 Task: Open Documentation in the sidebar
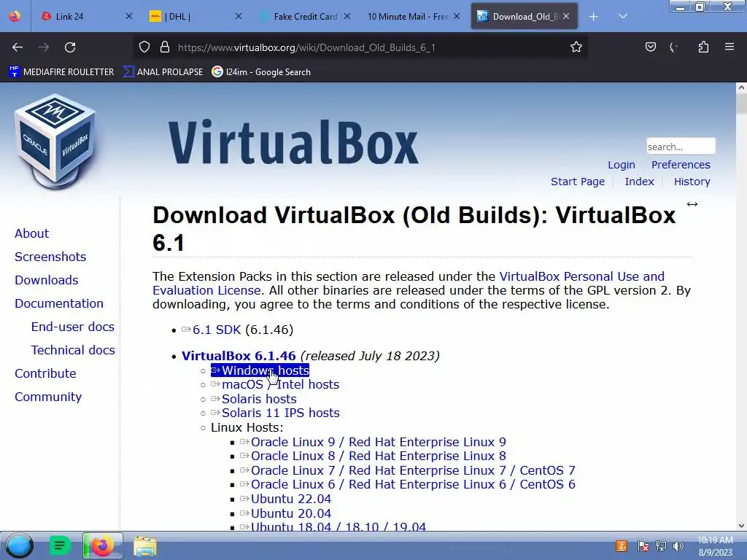pos(58,303)
